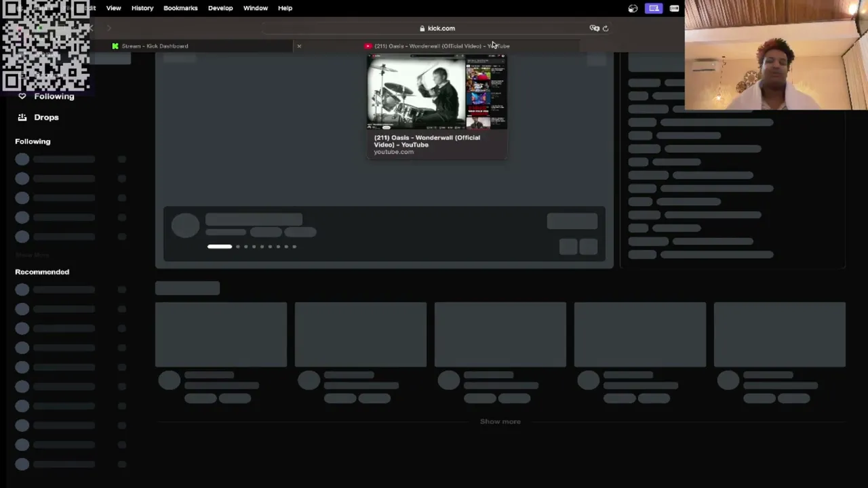Viewport: 868px width, 488px height.
Task: Open the Help menu
Action: [285, 8]
